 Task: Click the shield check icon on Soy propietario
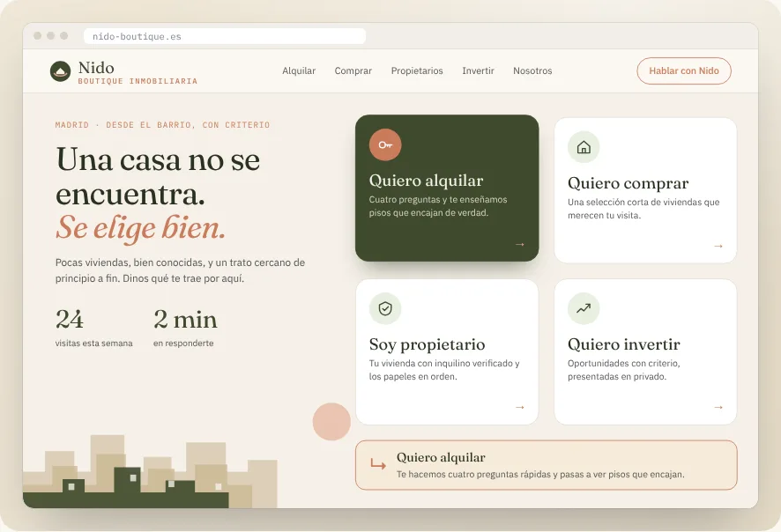tap(385, 308)
